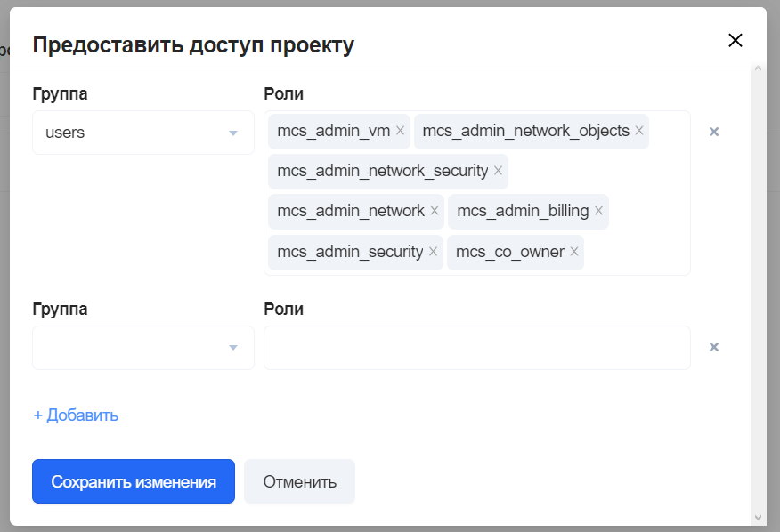
Task: Remove the mcs_admin_network role tag
Action: 435,211
